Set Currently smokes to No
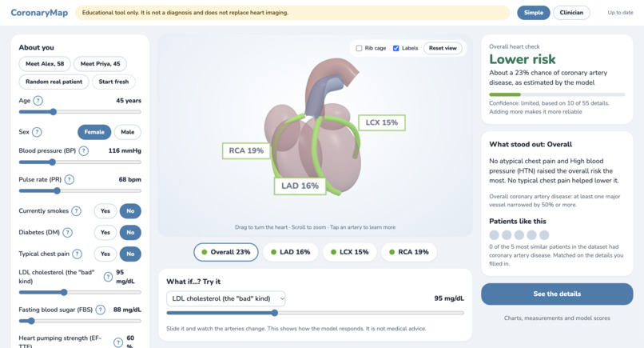 tap(130, 211)
